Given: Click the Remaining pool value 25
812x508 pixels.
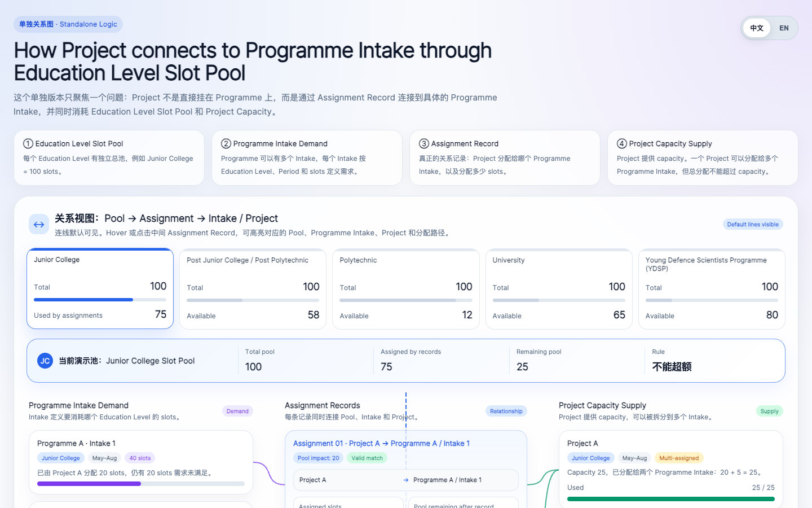Looking at the screenshot, I should (x=522, y=367).
